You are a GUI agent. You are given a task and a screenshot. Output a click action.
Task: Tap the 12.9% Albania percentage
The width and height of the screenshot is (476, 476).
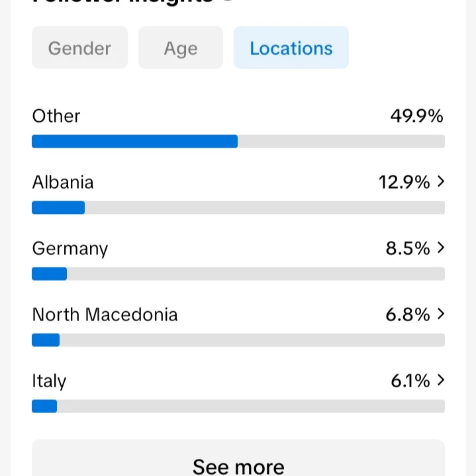point(405,182)
